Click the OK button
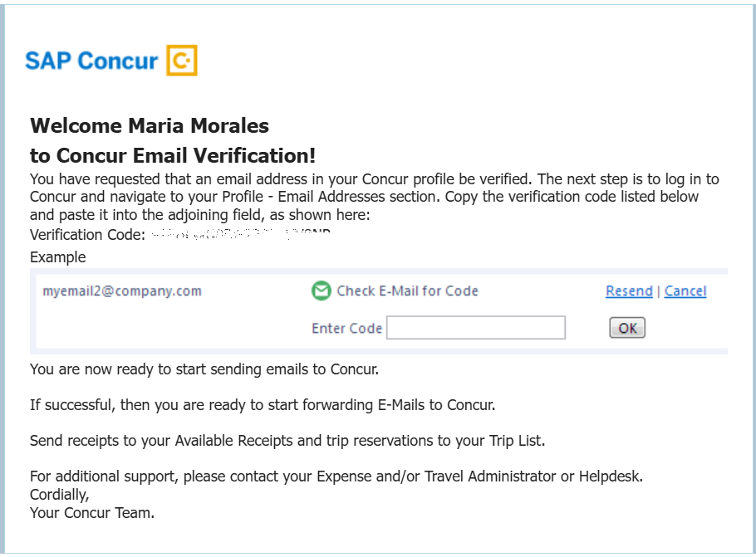 pyautogui.click(x=626, y=328)
